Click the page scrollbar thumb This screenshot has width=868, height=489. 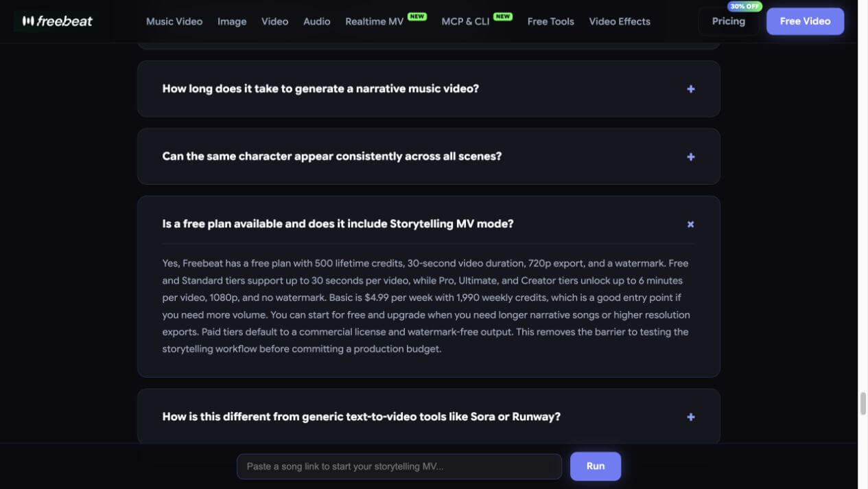[863, 403]
